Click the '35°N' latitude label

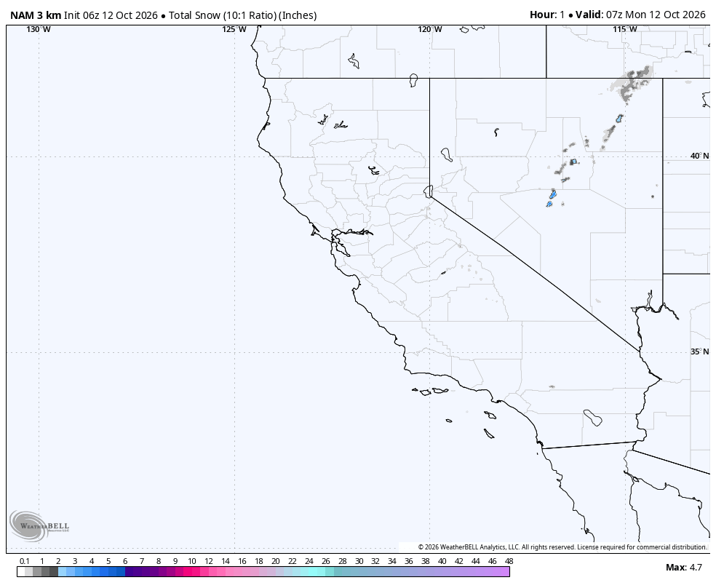point(699,351)
